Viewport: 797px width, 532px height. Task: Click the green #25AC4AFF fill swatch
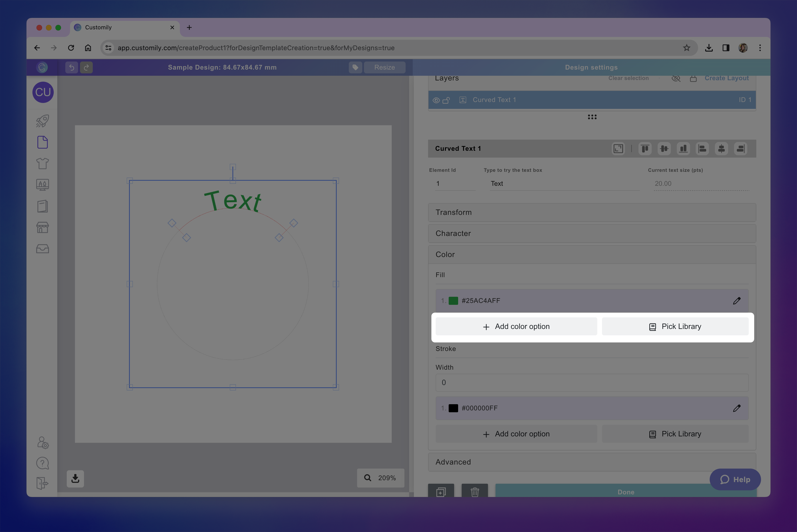click(x=453, y=301)
